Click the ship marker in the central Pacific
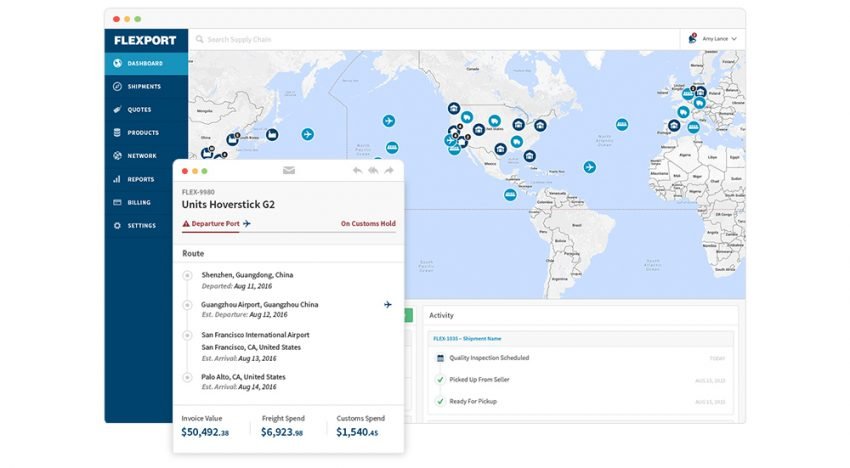The width and height of the screenshot is (850, 468). click(392, 147)
